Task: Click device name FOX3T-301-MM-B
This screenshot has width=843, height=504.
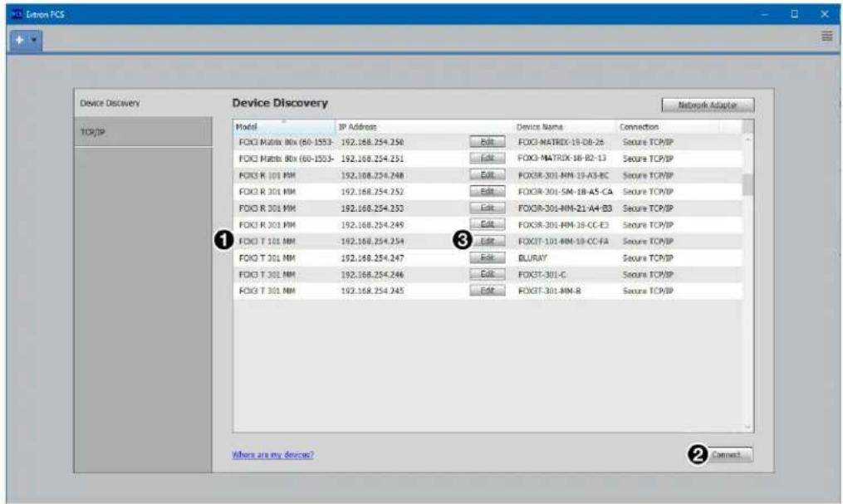Action: click(549, 291)
